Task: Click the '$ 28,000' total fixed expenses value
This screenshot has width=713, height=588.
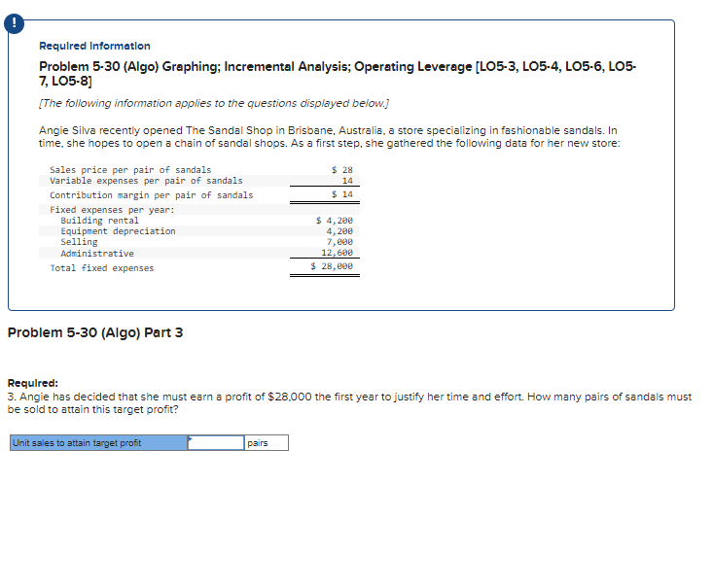Action: pos(332,266)
